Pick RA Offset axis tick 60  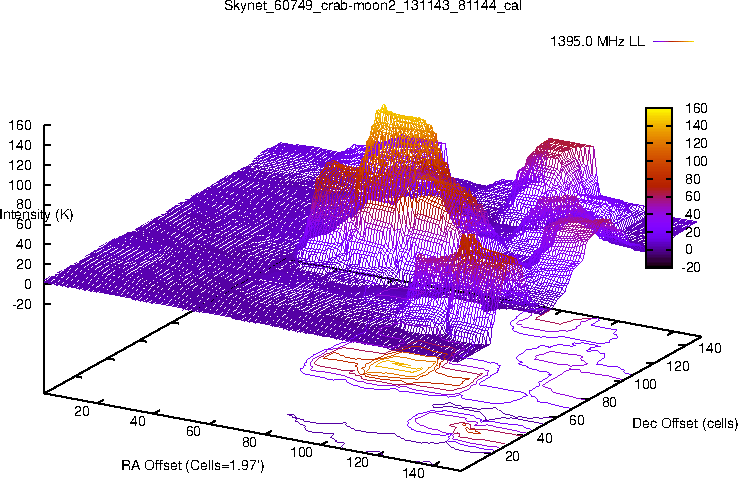[x=193, y=431]
